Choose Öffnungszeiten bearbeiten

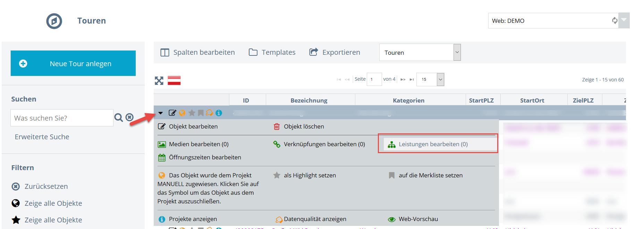tap(200, 157)
